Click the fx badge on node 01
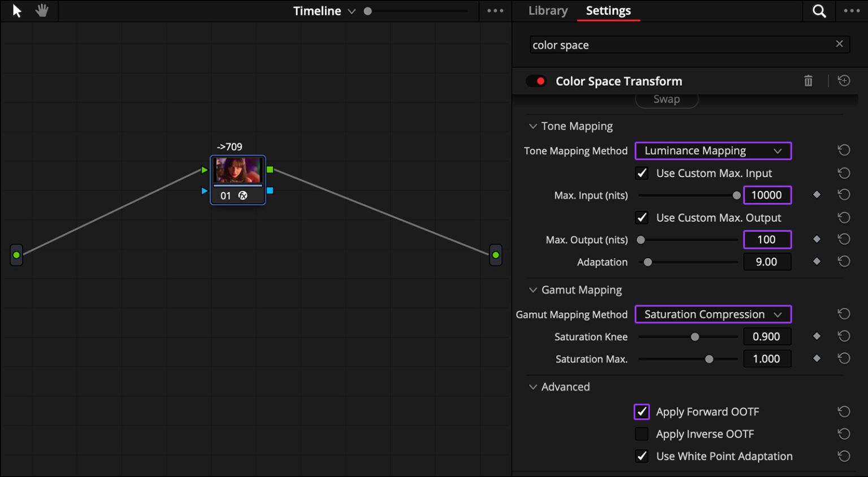This screenshot has height=477, width=868. [243, 196]
